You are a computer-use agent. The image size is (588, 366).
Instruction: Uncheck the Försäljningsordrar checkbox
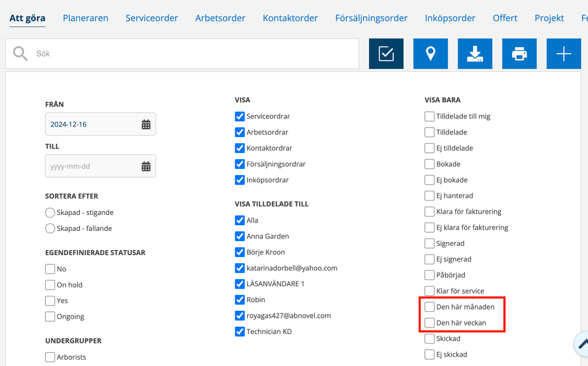tap(239, 164)
